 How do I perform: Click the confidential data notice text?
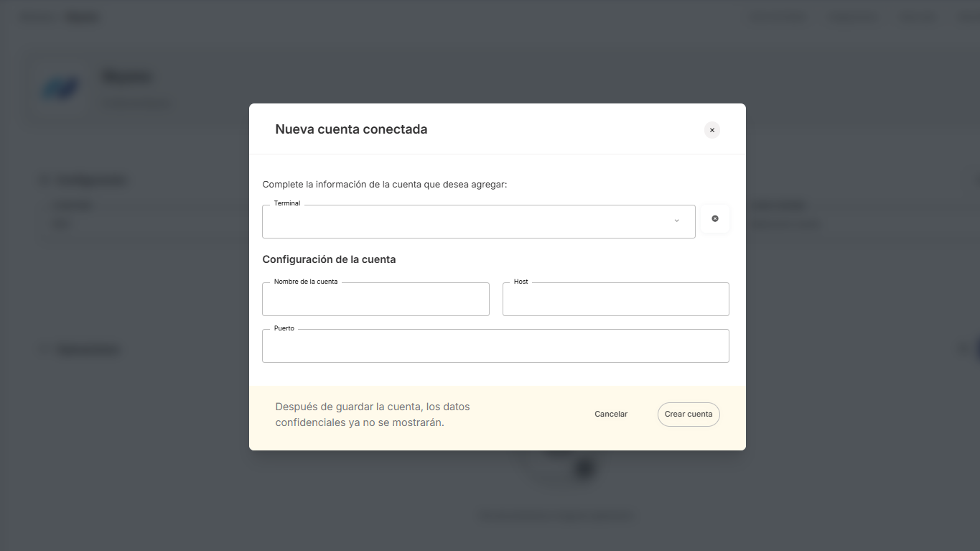(x=372, y=415)
